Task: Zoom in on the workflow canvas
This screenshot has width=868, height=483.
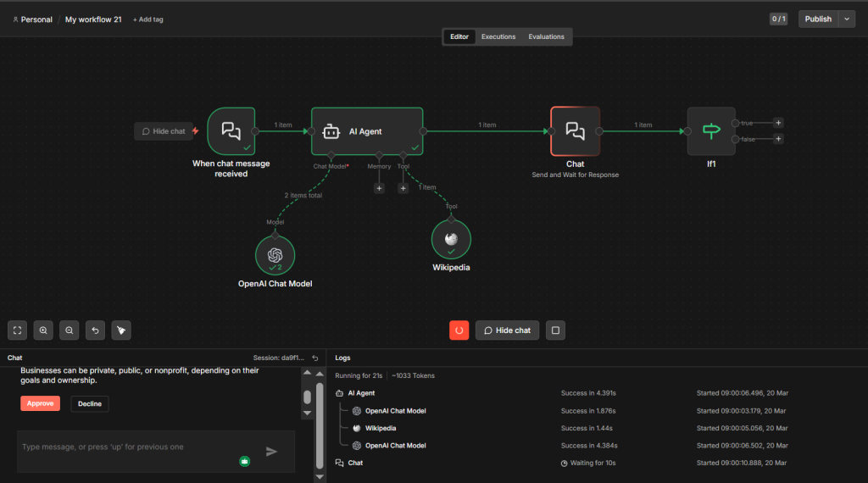Action: tap(43, 330)
